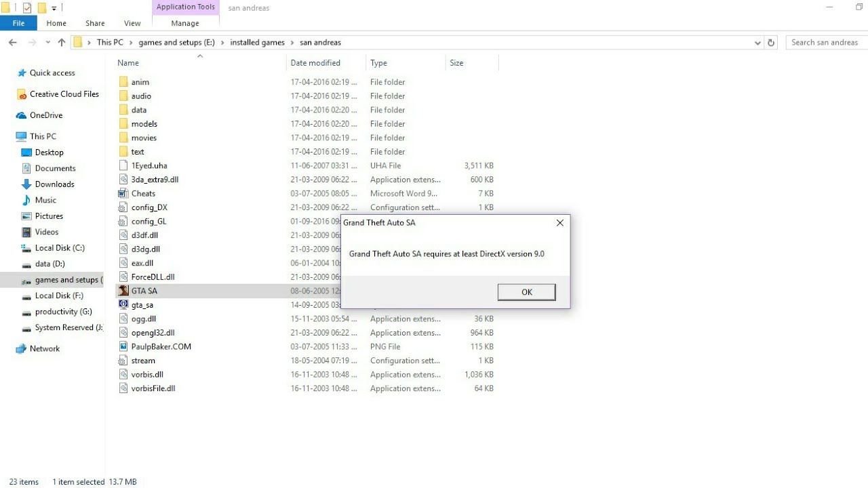868x488 pixels.
Task: Open Documents icon in navigation pane
Action: point(26,168)
